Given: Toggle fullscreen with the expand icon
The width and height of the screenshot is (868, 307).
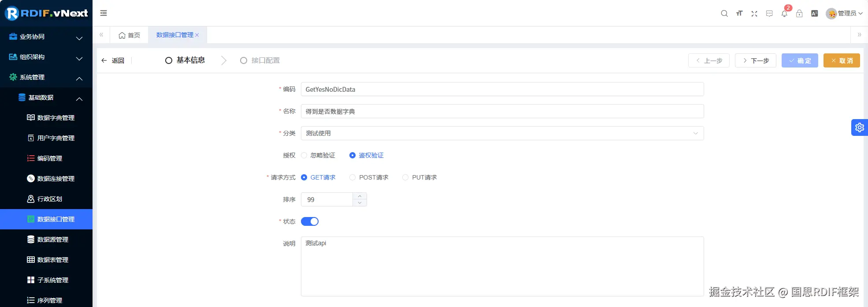Looking at the screenshot, I should coord(754,14).
